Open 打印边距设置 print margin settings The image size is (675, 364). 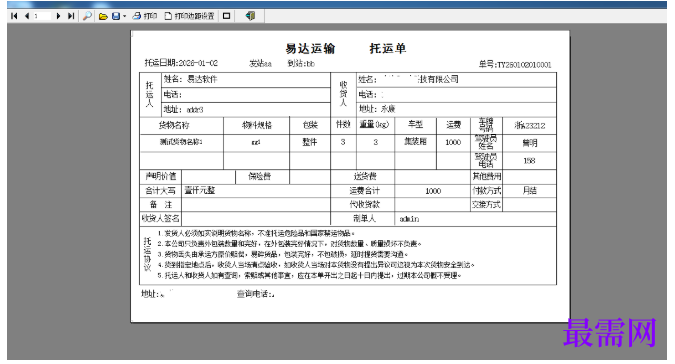click(x=189, y=16)
